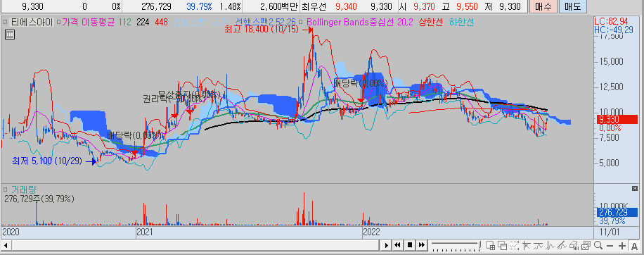Screen dimensions: 644x255
Task: Click the A text toggle button
Action: point(634,246)
